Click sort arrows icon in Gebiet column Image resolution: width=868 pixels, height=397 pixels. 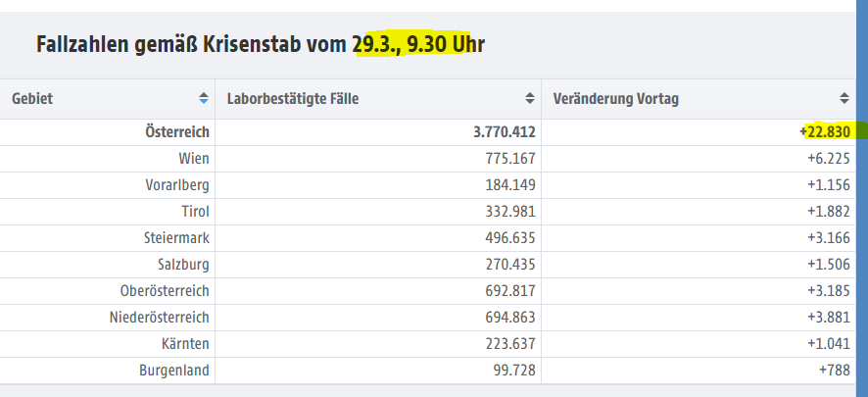coord(204,99)
